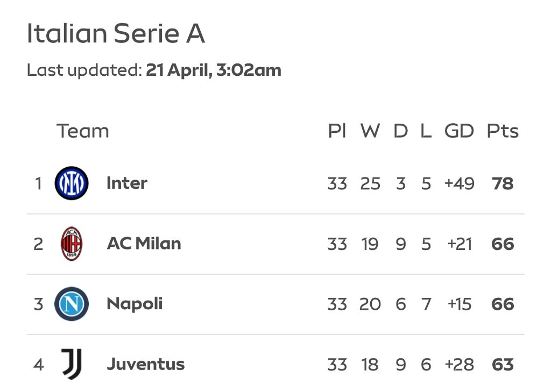Click Inter's 78 points value
Image resolution: width=551 pixels, height=392 pixels.
point(503,183)
